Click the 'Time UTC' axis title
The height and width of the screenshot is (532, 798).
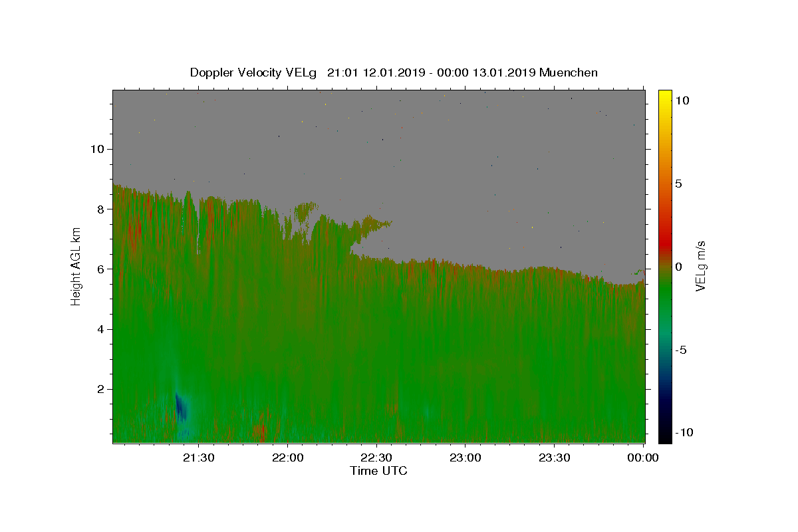pyautogui.click(x=378, y=471)
